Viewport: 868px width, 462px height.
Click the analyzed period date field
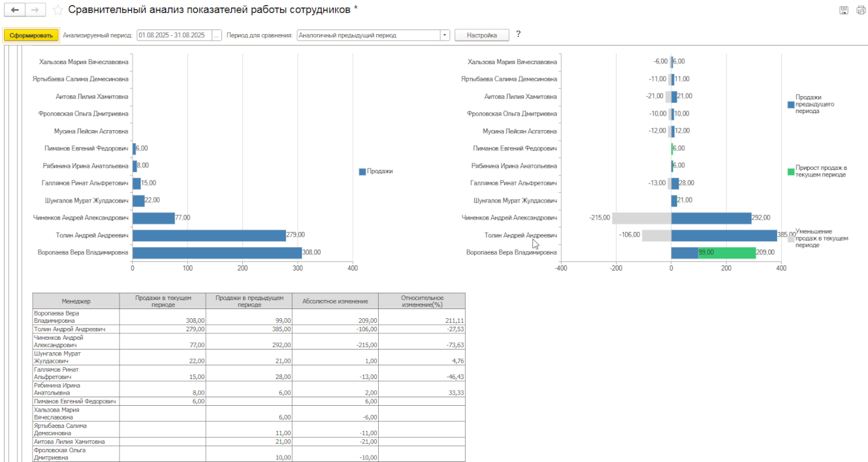point(173,35)
